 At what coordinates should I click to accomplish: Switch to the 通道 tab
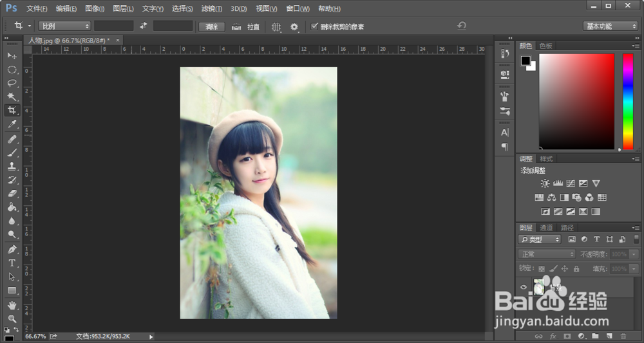pos(546,228)
